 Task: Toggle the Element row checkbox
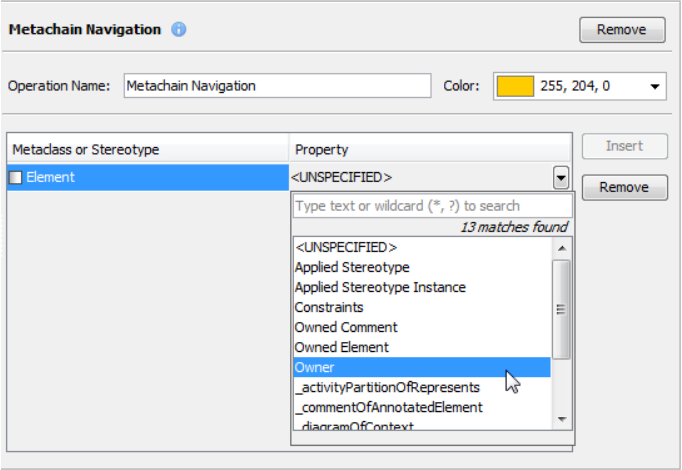[16, 178]
